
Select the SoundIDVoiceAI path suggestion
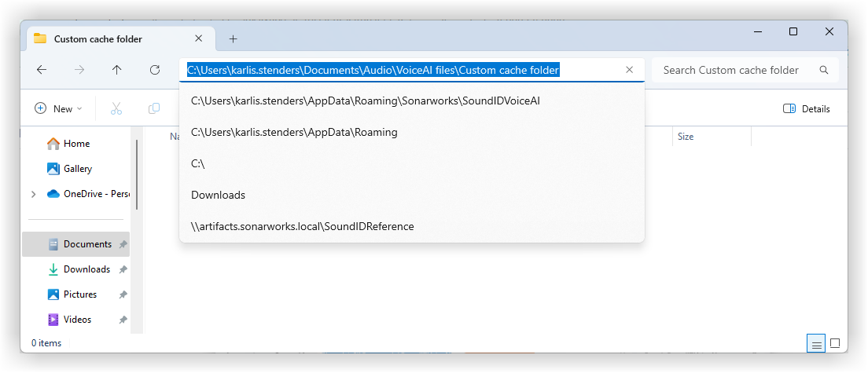(x=412, y=101)
